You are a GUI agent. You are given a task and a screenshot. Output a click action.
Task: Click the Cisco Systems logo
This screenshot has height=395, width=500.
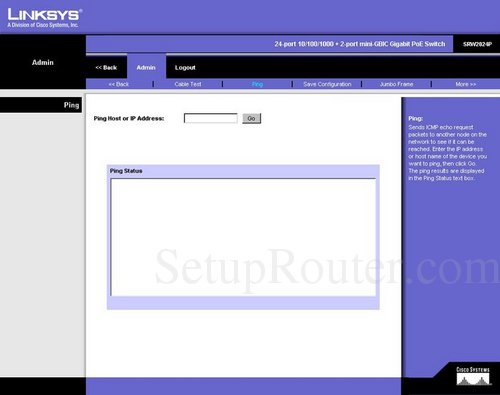tap(473, 376)
